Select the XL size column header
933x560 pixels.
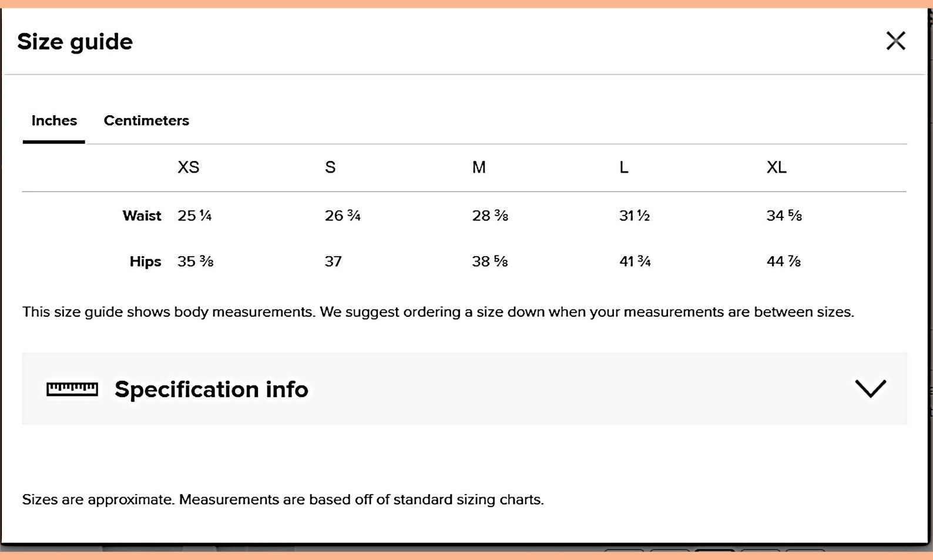776,167
